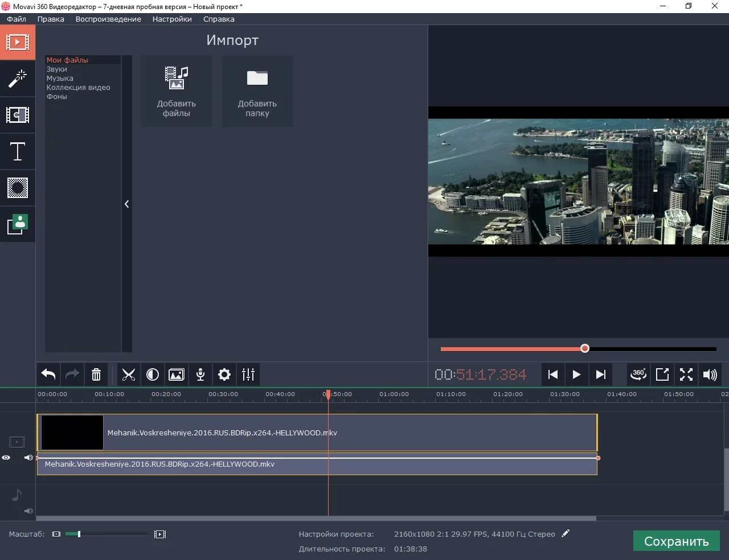Open the Color adjustments tool
Image resolution: width=729 pixels, height=560 pixels.
153,374
